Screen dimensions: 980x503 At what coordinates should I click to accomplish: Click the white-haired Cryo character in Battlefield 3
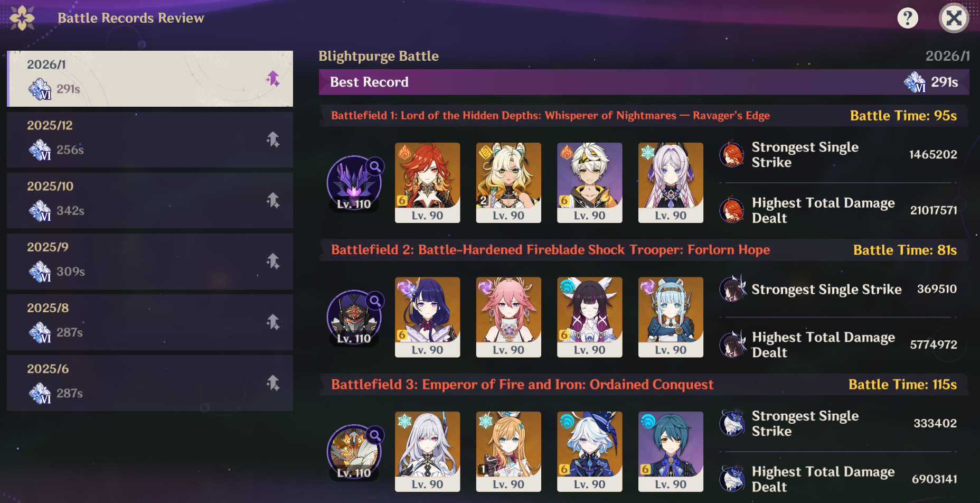(x=428, y=452)
